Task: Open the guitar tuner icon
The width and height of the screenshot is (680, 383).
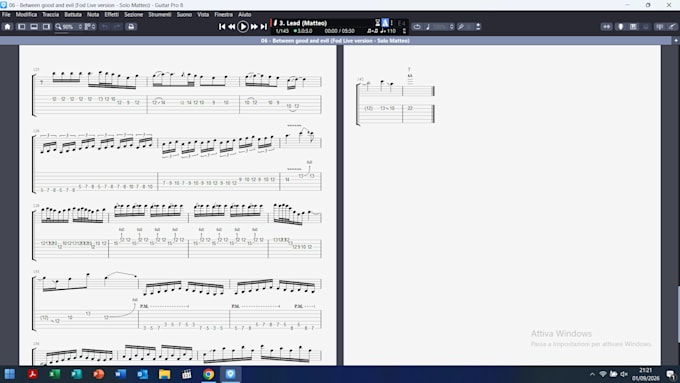Action: coord(621,26)
